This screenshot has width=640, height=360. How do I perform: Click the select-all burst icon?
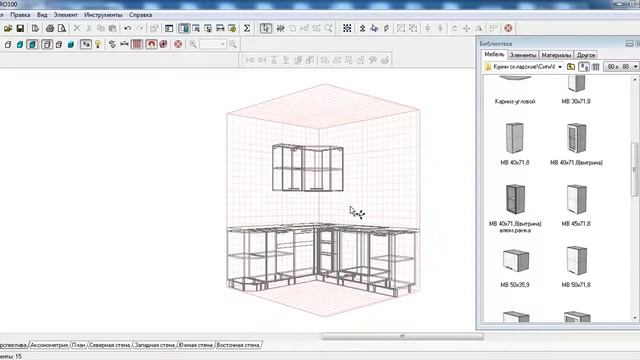click(x=280, y=28)
